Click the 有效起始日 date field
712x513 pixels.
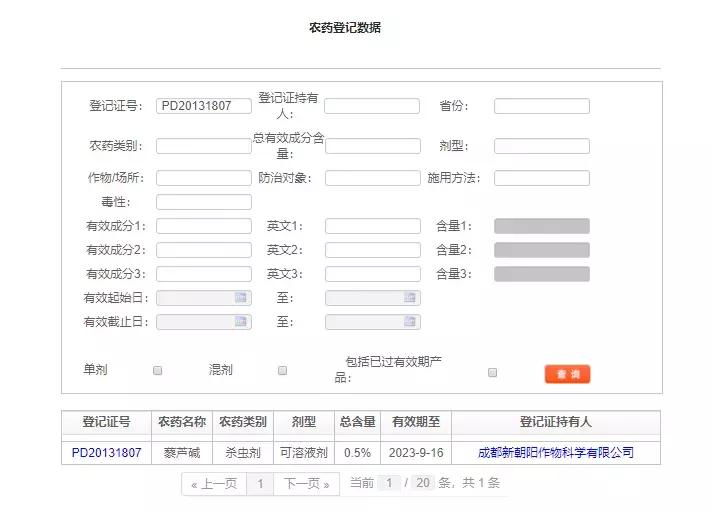pos(204,298)
